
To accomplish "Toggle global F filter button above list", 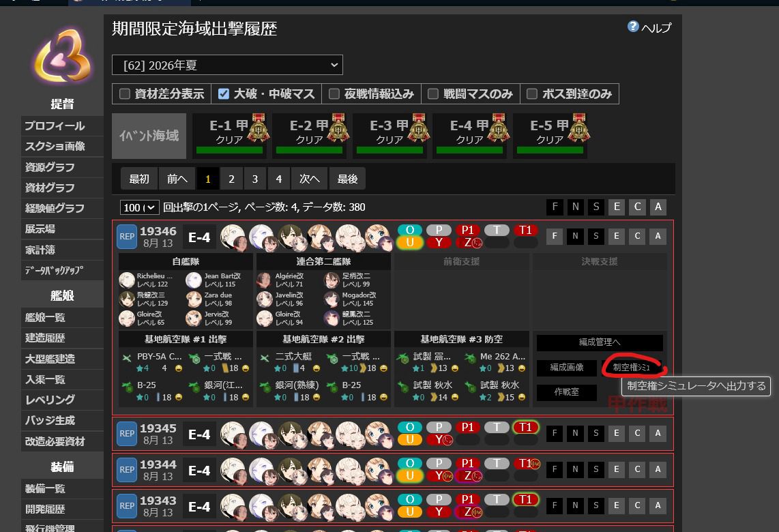I will (x=555, y=207).
